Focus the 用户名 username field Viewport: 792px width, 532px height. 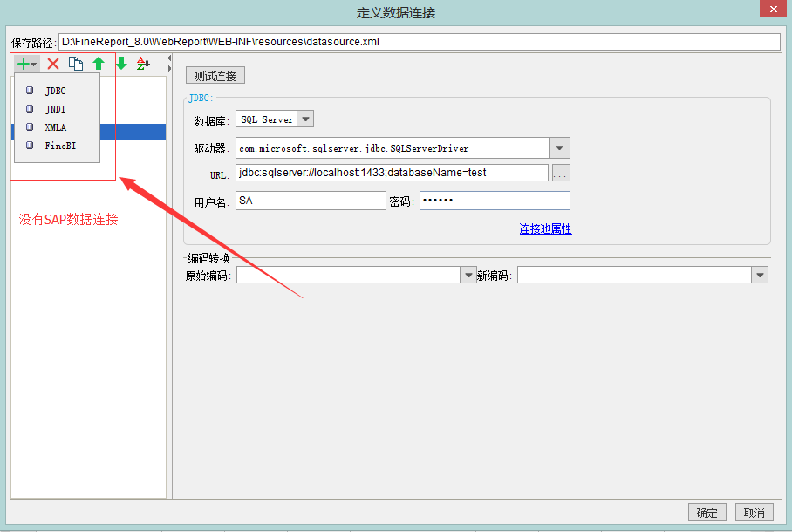[311, 201]
